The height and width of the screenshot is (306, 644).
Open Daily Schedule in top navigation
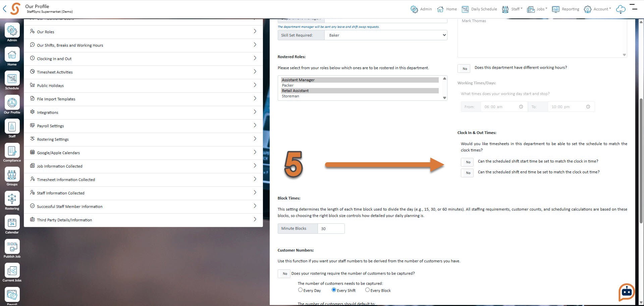click(x=479, y=9)
